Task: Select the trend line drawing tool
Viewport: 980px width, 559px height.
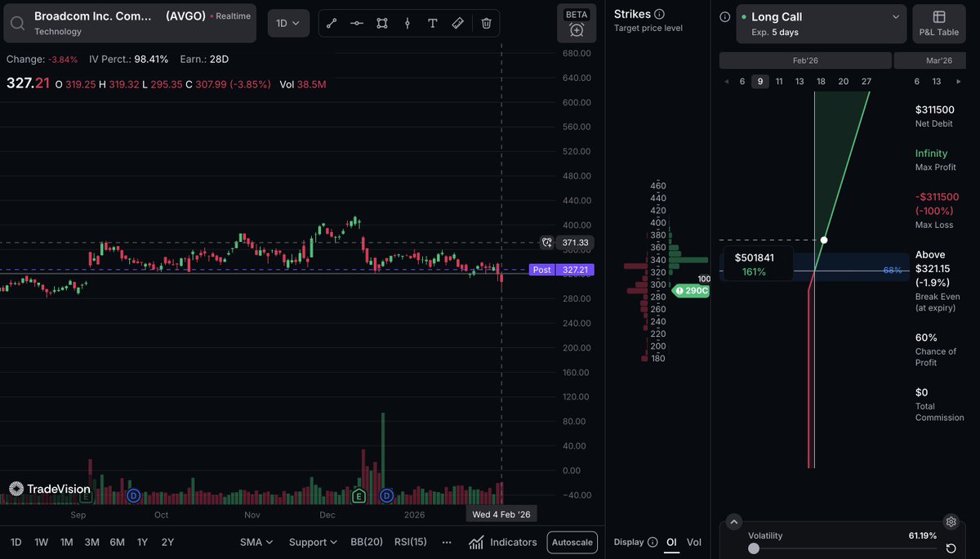Action: pyautogui.click(x=332, y=23)
